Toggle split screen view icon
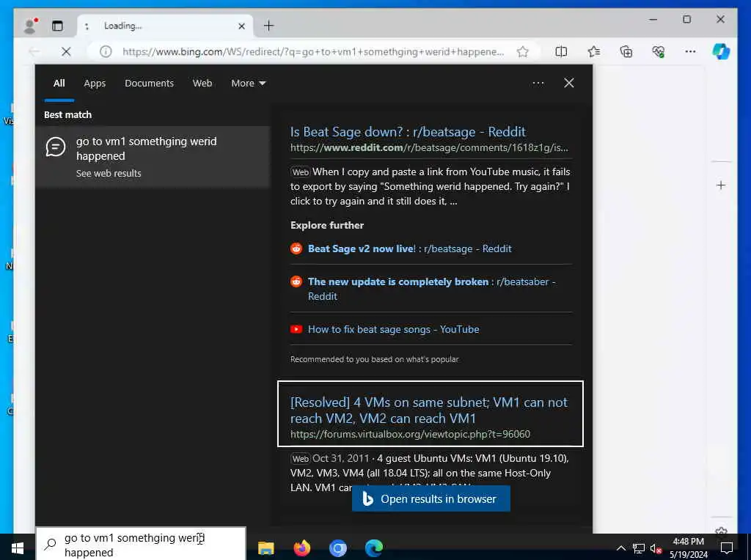751x560 pixels. click(561, 51)
